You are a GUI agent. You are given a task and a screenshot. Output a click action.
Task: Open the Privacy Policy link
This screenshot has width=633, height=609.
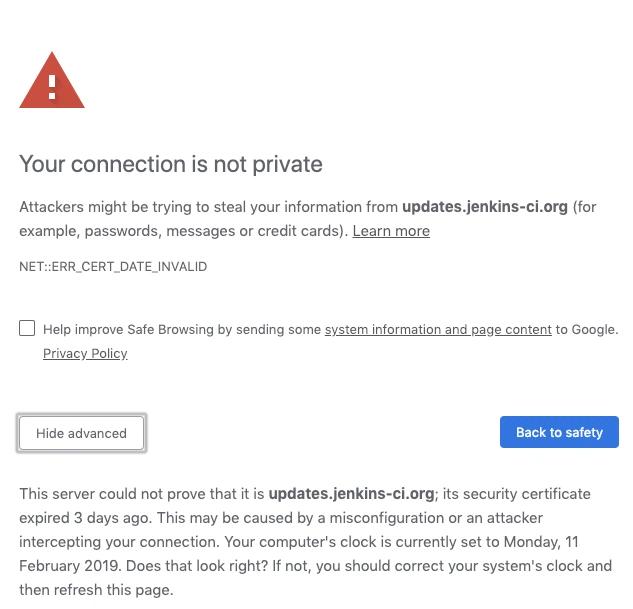(x=85, y=353)
